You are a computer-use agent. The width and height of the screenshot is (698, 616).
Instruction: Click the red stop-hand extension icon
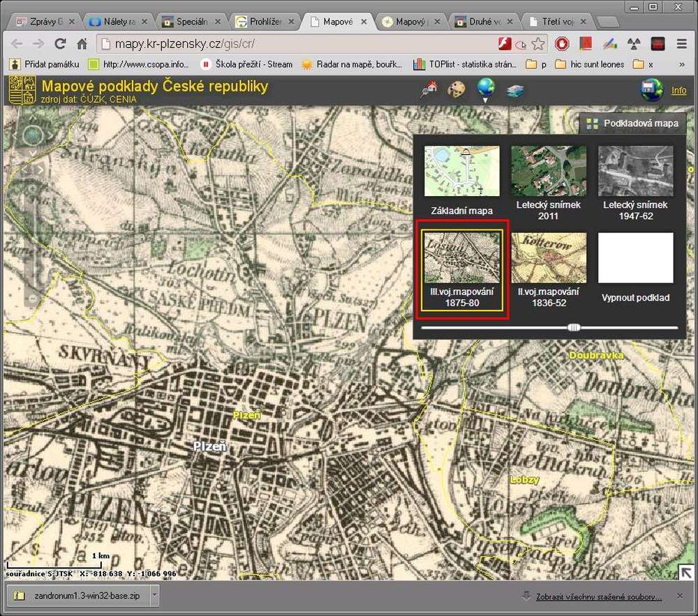[562, 44]
